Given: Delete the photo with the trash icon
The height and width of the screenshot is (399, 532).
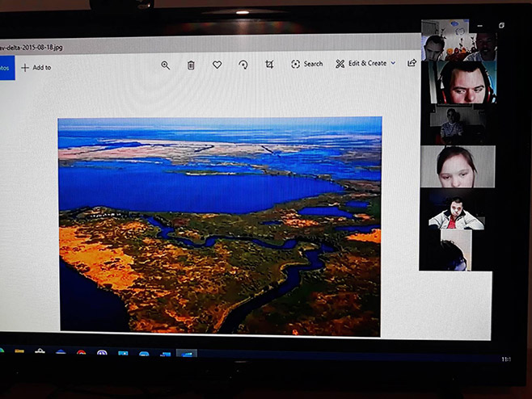Looking at the screenshot, I should tap(191, 65).
